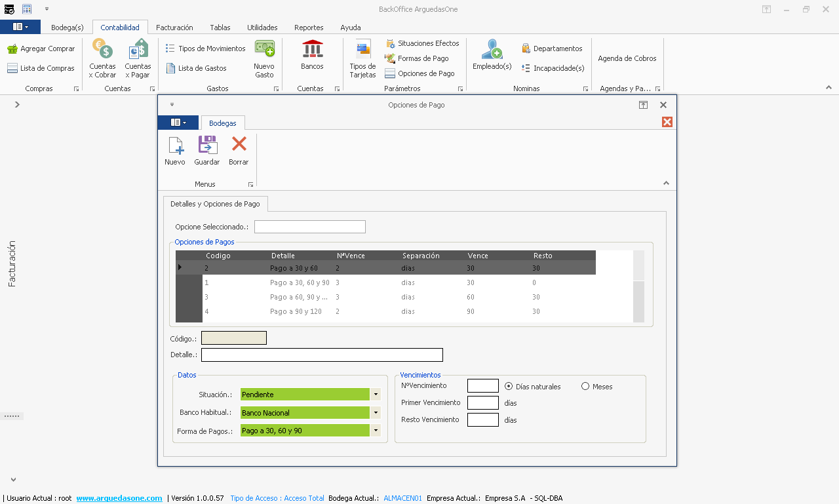The width and height of the screenshot is (839, 504).
Task: Switch to the Facturación ribbon tab
Action: click(174, 28)
